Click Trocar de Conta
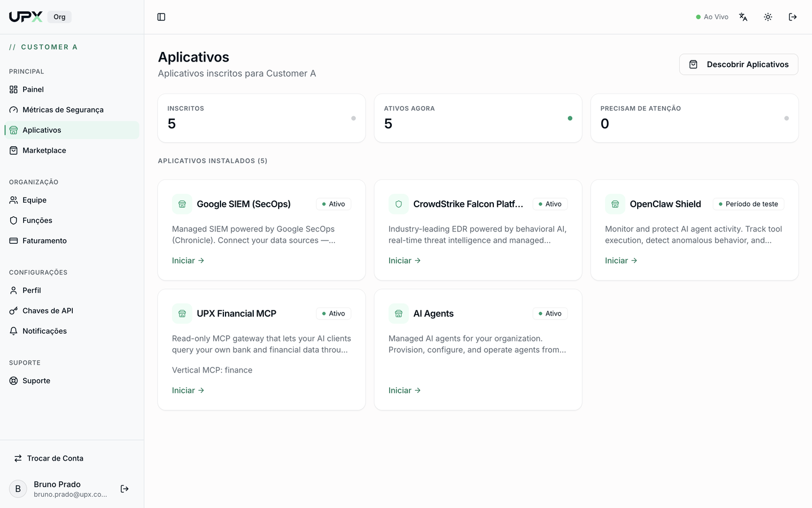 coord(72,458)
